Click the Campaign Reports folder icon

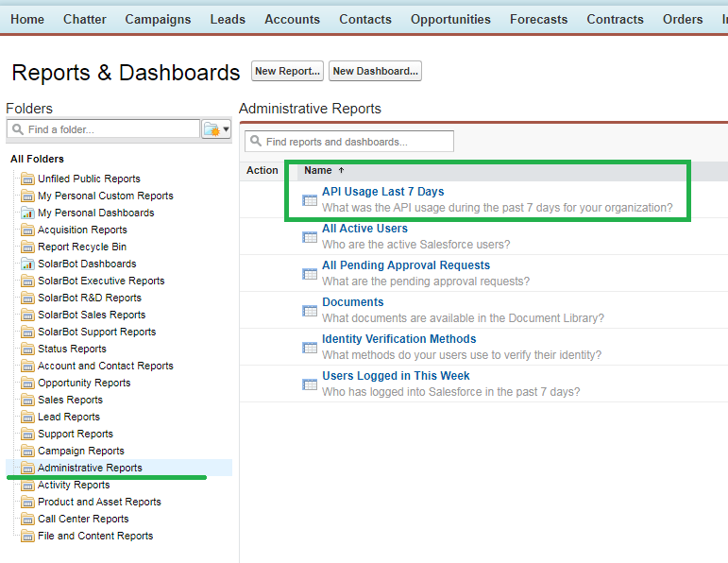pos(28,451)
